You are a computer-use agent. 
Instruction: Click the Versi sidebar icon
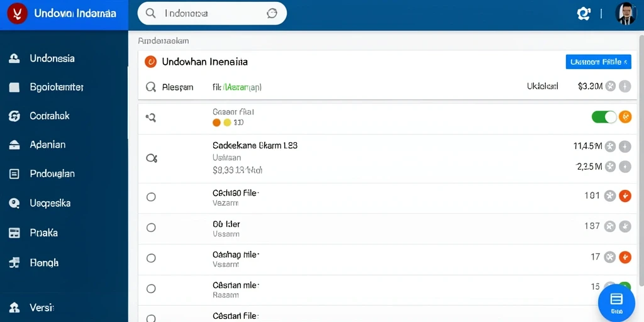pos(14,307)
